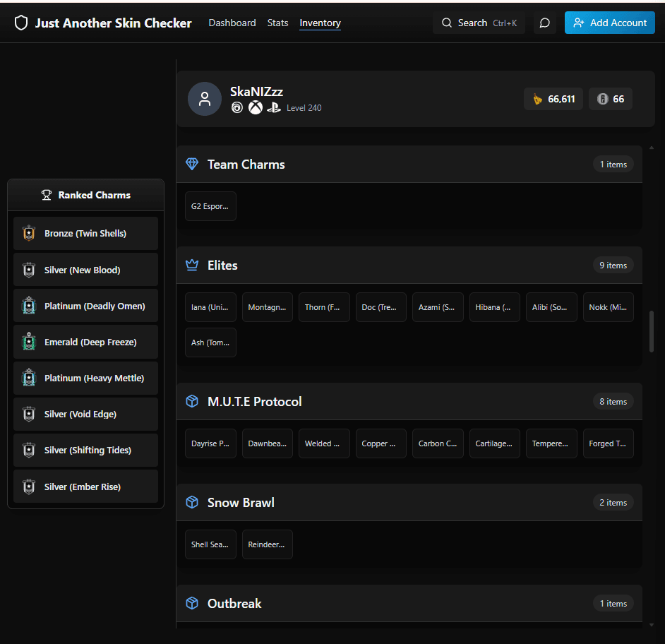Select the Doc elite skin item
The image size is (665, 644).
pyautogui.click(x=381, y=307)
